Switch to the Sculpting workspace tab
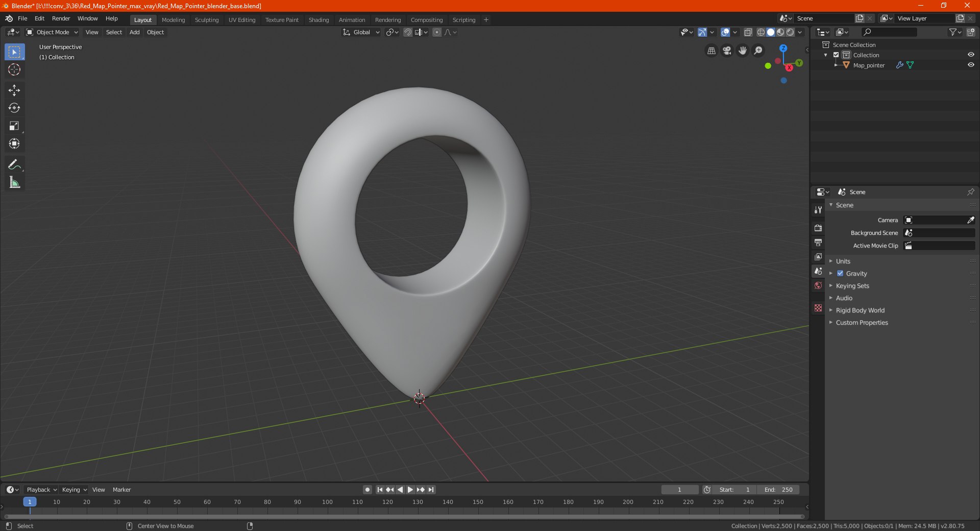This screenshot has height=531, width=980. pos(207,20)
